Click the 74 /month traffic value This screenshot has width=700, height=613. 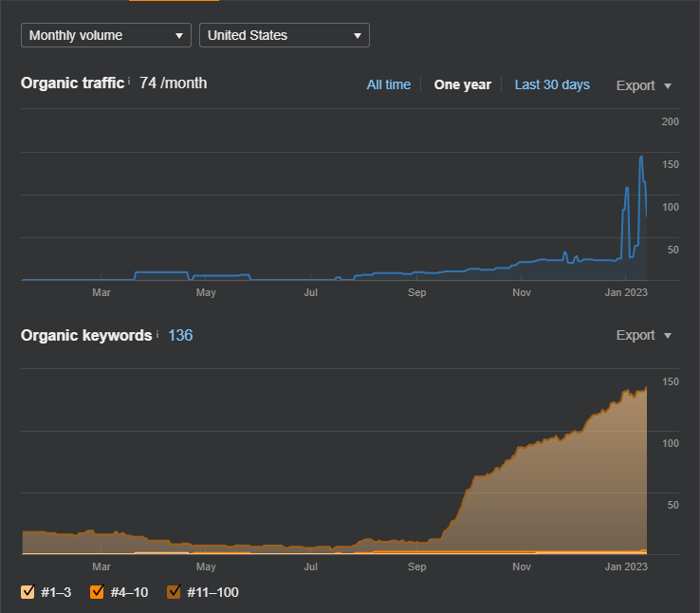point(174,84)
